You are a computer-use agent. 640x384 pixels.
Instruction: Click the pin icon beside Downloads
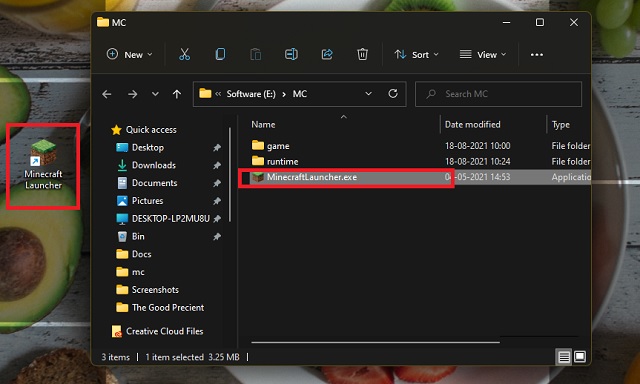click(217, 165)
